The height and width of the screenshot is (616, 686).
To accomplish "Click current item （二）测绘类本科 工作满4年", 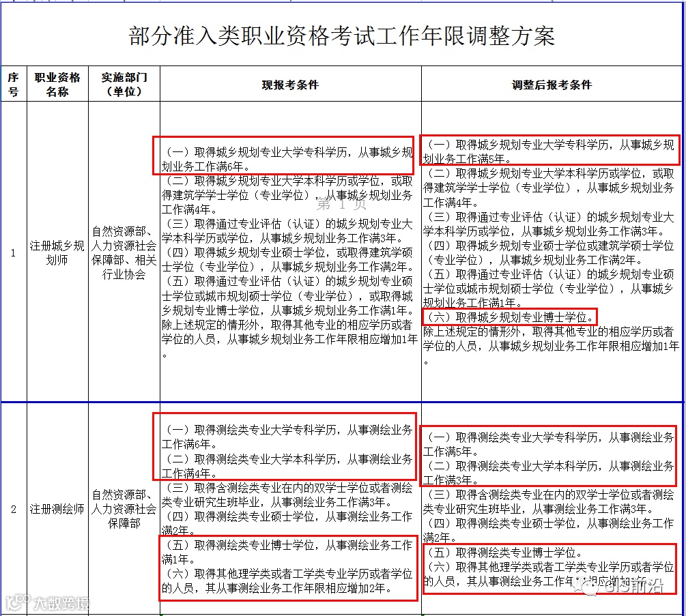I will (x=287, y=466).
